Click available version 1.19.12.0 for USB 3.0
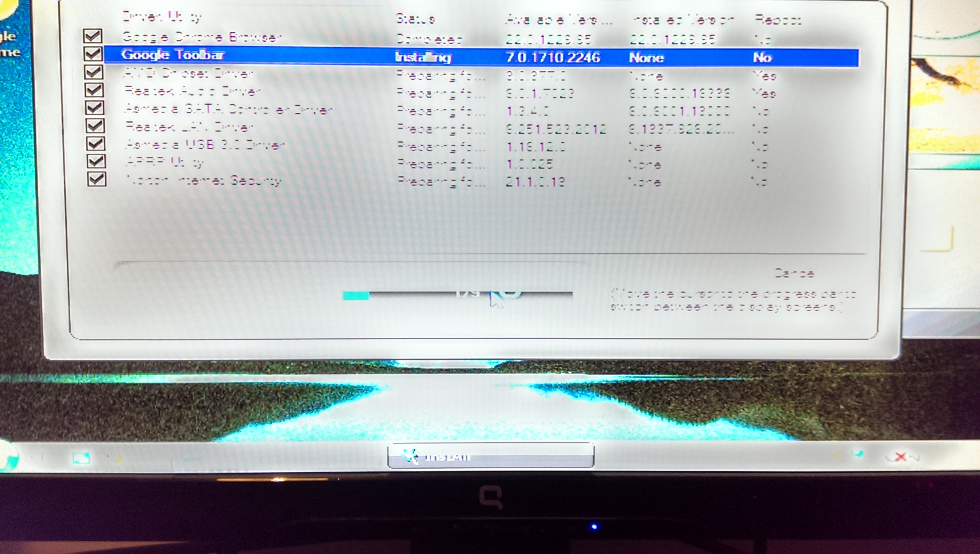 pos(536,147)
